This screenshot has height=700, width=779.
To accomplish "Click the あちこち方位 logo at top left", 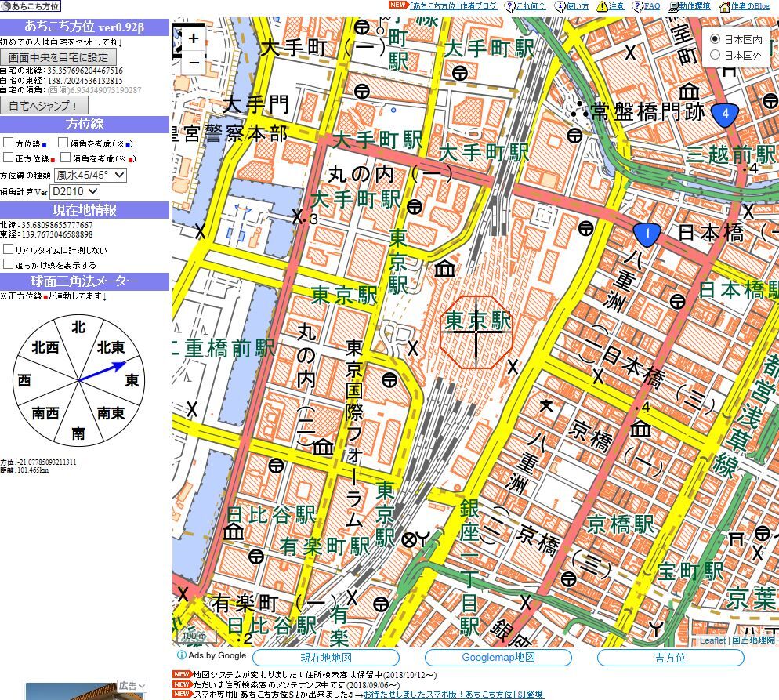I will 31,6.
